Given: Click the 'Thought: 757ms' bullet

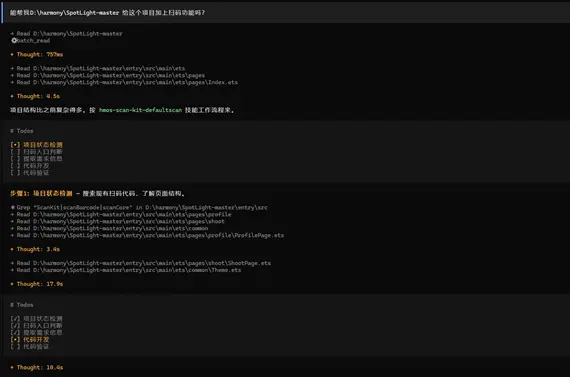Looking at the screenshot, I should click(12, 55).
